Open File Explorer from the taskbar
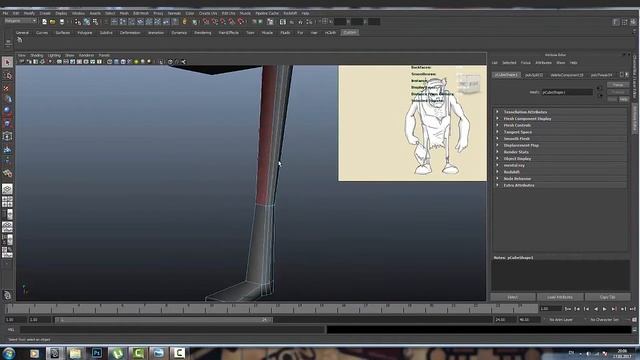Viewport: 640px width, 360px height. [75, 353]
